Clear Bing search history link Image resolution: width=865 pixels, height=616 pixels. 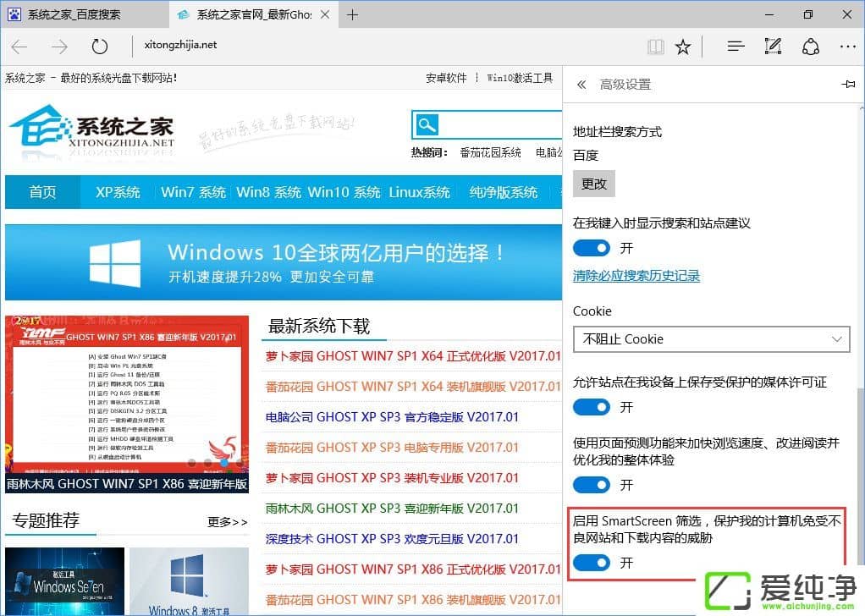tap(636, 275)
